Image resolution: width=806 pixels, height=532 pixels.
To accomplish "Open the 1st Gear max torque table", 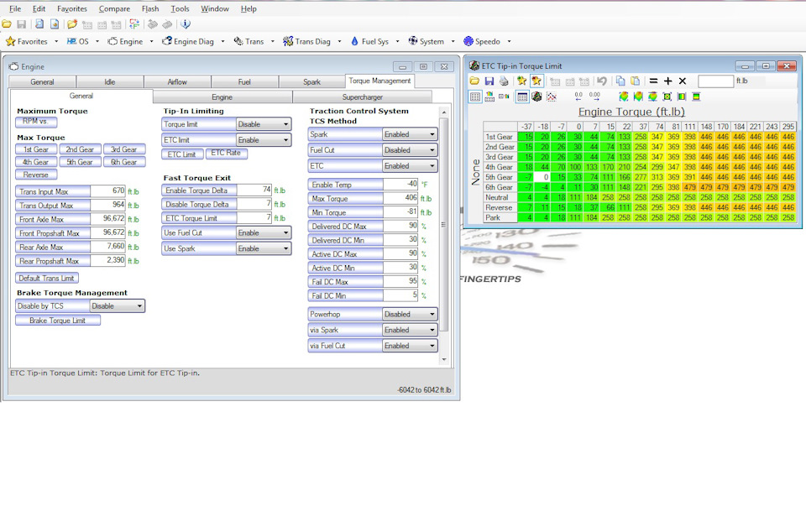I will tap(36, 149).
